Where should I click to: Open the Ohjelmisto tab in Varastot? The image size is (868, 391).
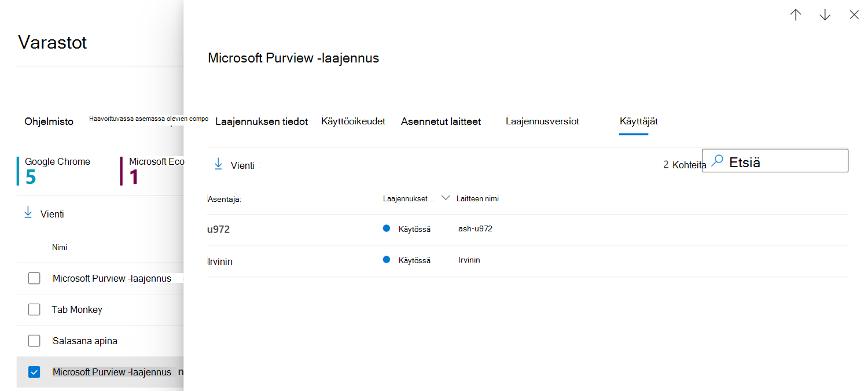(49, 121)
